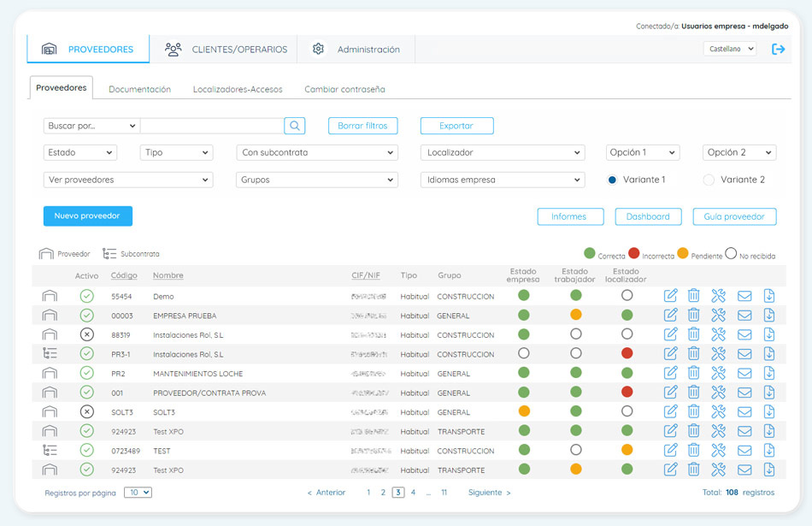The width and height of the screenshot is (812, 526).
Task: Delete EMPRESA PRUEBA using its trash icon
Action: click(693, 315)
